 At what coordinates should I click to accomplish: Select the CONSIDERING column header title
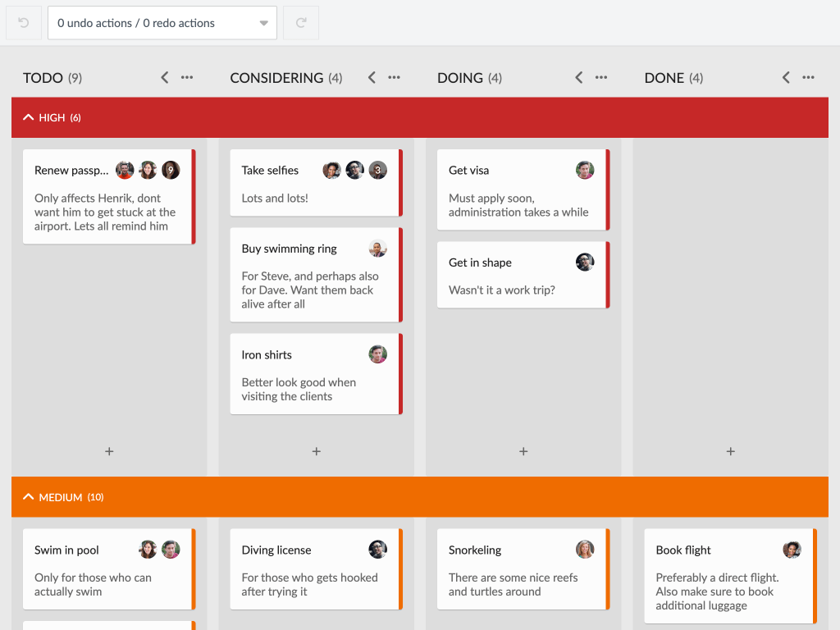coord(276,78)
